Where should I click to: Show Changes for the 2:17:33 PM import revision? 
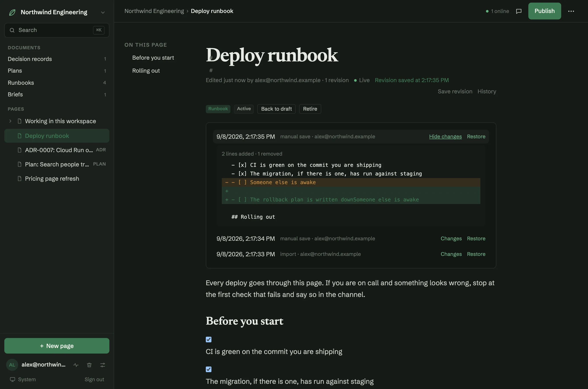[451, 254]
